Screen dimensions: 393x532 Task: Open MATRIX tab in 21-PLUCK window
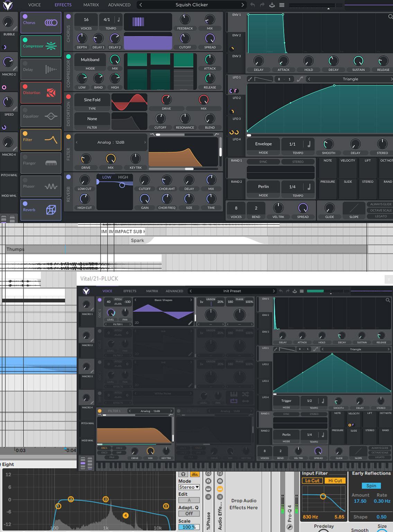pyautogui.click(x=152, y=291)
